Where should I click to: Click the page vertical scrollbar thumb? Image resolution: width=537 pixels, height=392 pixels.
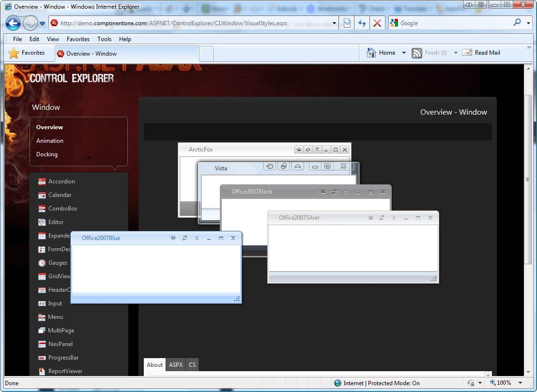[528, 179]
